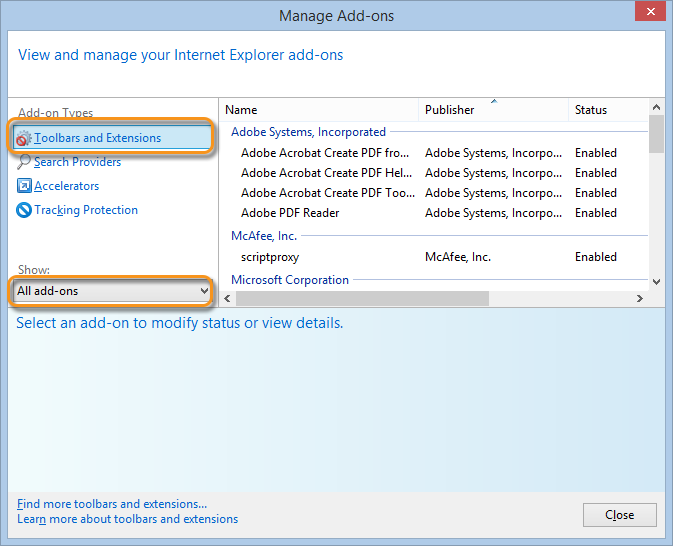The image size is (673, 546).
Task: Open Find more toolbars and extensions link
Action: pos(112,504)
